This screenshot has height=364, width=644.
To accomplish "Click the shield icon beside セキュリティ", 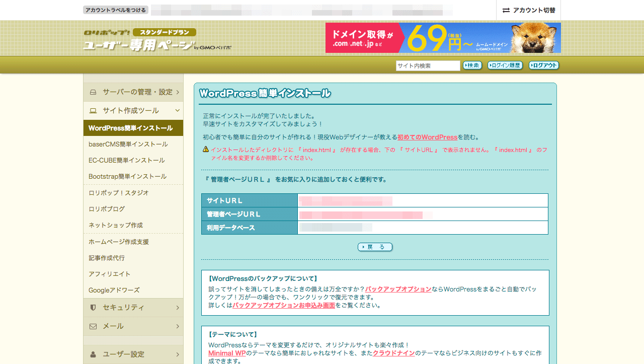I will pos(93,308).
